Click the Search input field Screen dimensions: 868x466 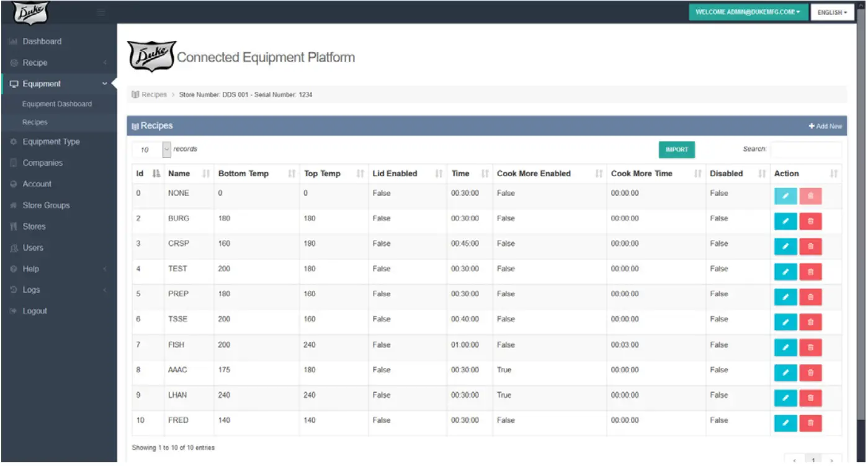[x=805, y=150]
